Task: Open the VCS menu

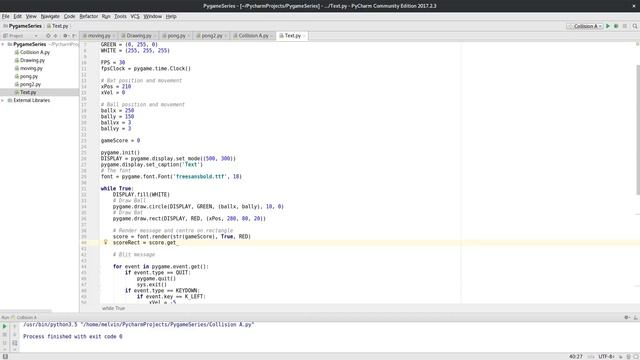Action: click(135, 16)
